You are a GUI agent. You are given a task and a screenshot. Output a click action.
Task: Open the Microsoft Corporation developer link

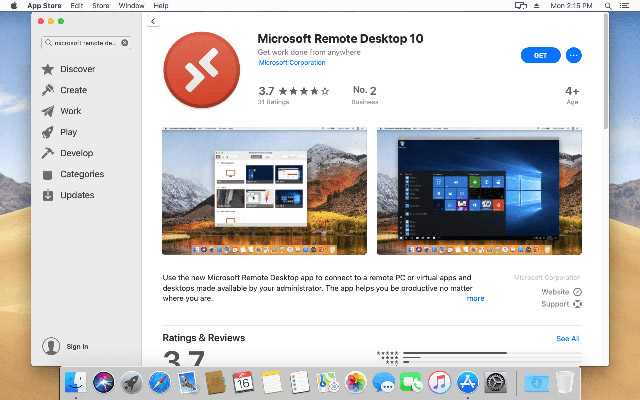coord(292,62)
